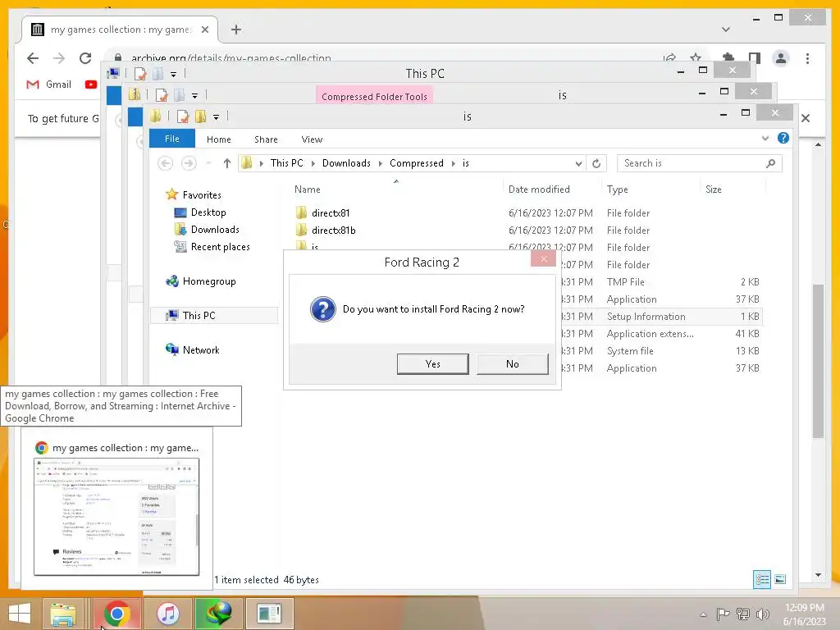Refresh the current folder view
Screen dimensions: 840x630
coord(596,164)
